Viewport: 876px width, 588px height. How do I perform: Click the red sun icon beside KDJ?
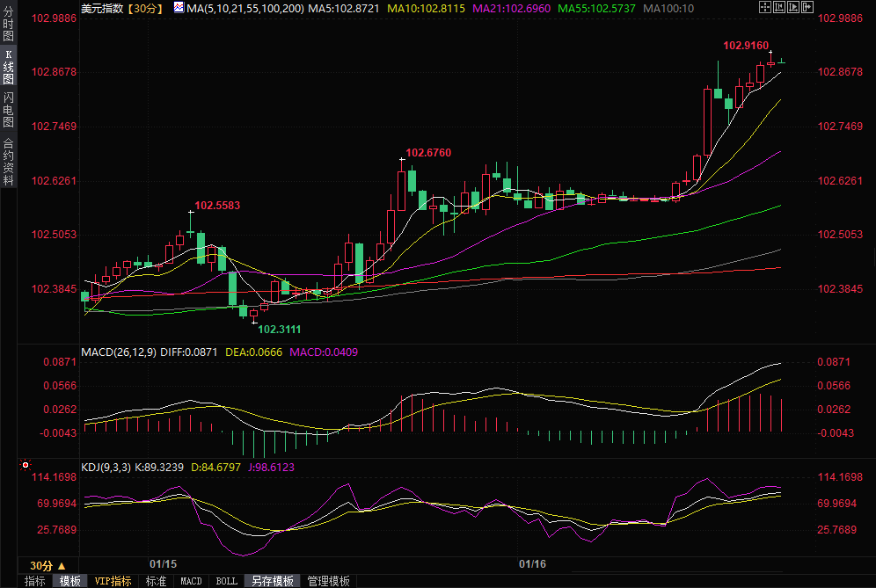pyautogui.click(x=26, y=465)
